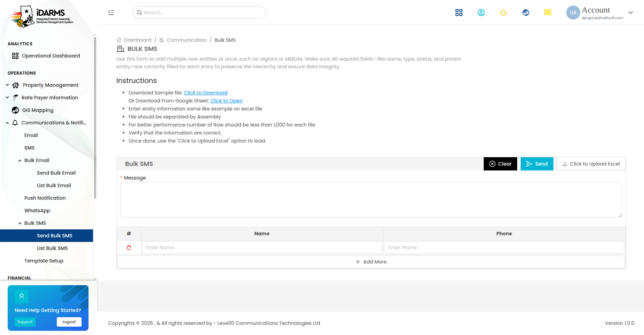Open the Template Setup menu item

pyautogui.click(x=44, y=261)
